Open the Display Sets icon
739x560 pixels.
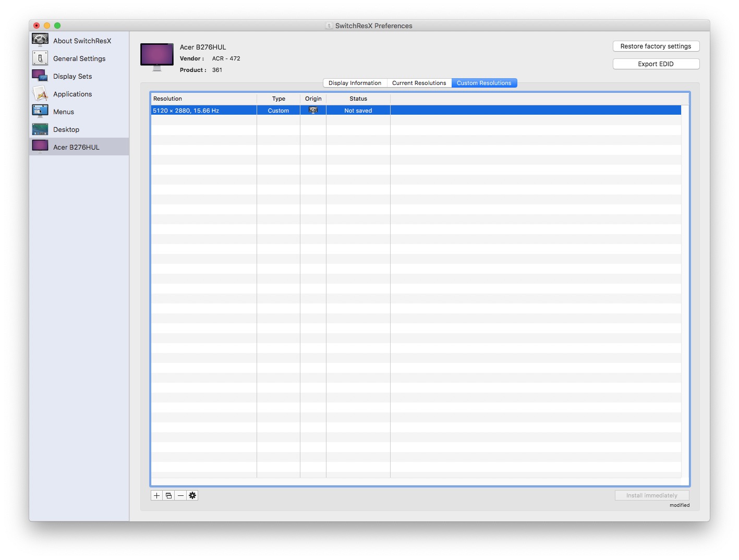pyautogui.click(x=40, y=76)
